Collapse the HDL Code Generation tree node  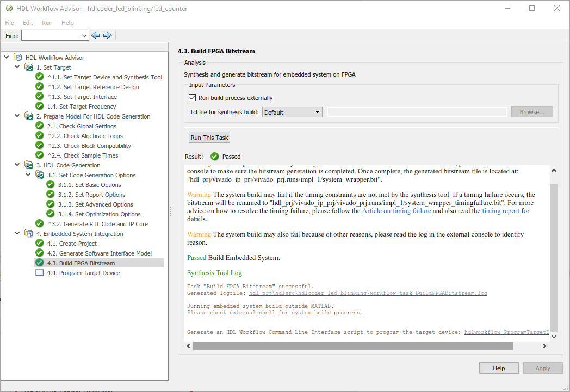click(x=17, y=165)
